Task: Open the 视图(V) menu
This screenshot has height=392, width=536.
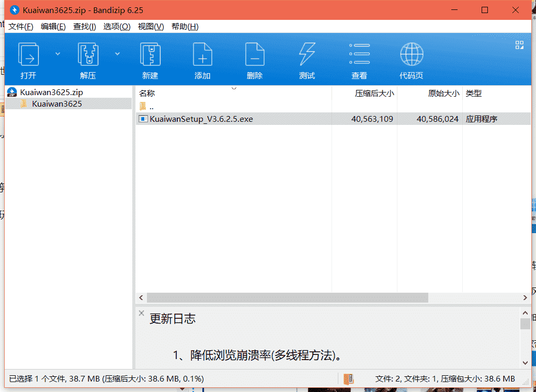Action: [x=151, y=27]
